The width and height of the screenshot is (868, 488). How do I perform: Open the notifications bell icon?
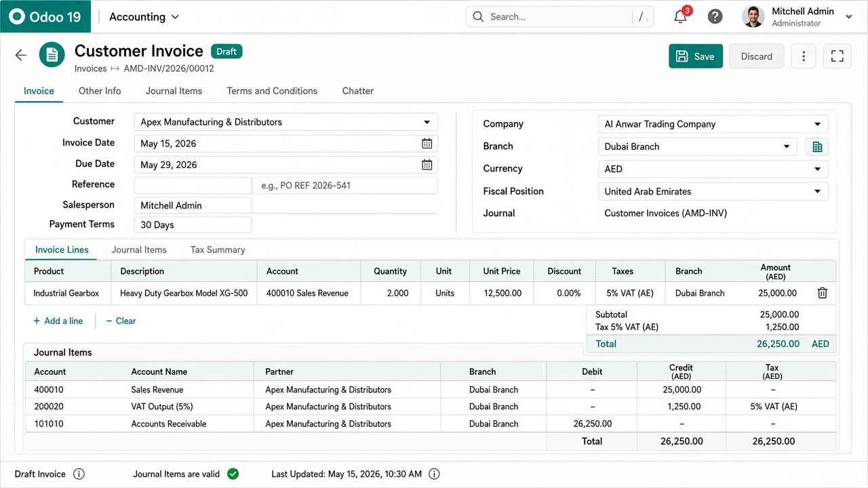681,17
